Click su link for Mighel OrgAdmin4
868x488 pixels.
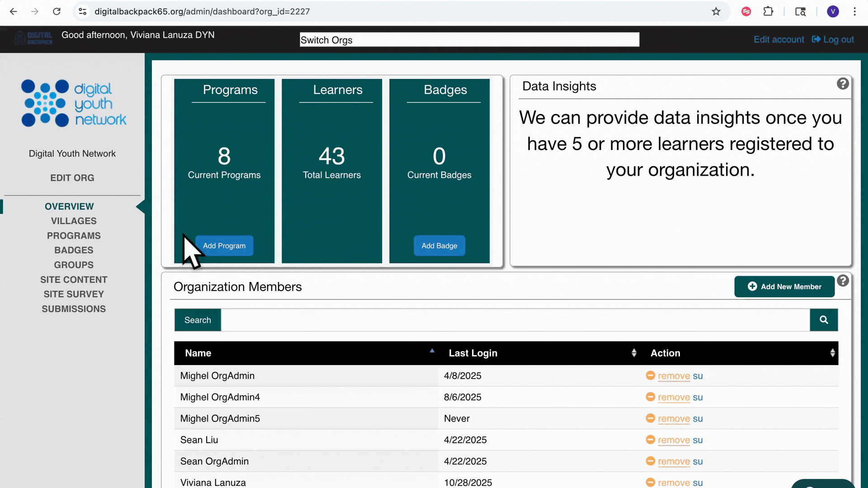(698, 397)
